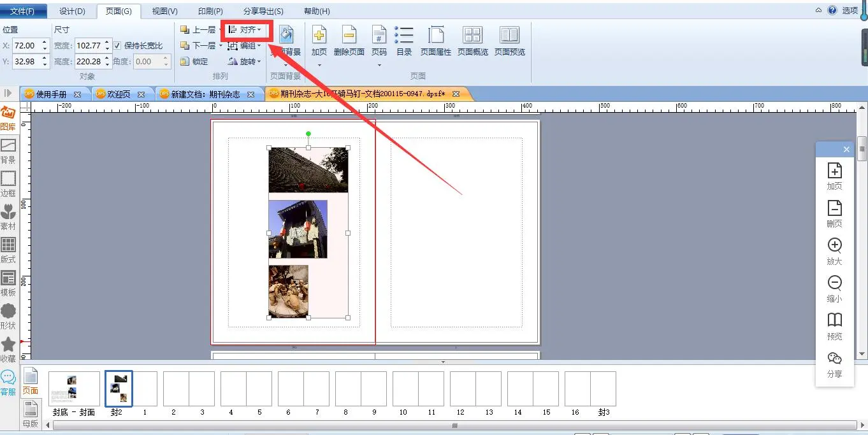Expand the 页码 dropdown arrow
Screen dimensions: 868x435
[379, 64]
